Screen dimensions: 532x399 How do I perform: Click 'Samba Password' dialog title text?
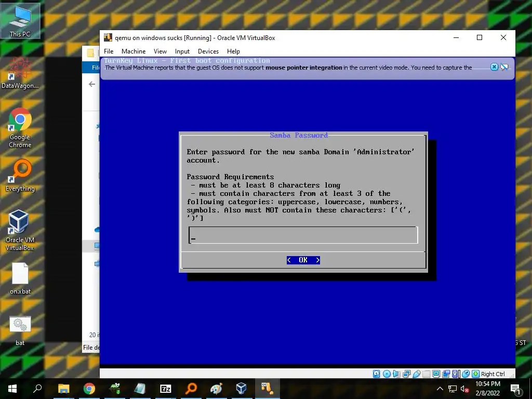click(299, 136)
